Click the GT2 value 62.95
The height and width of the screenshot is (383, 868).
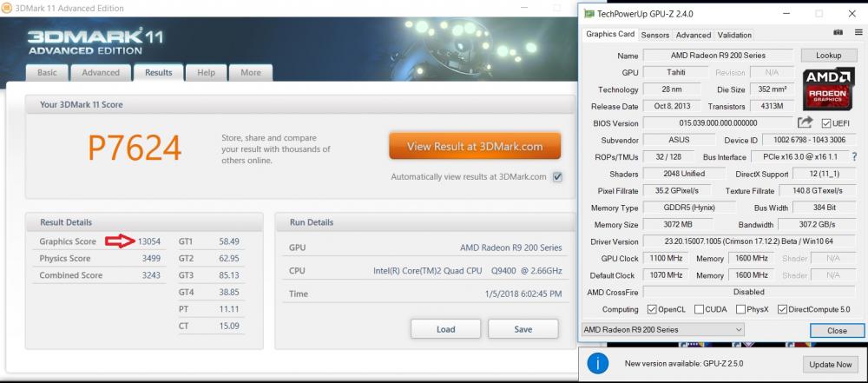point(229,258)
